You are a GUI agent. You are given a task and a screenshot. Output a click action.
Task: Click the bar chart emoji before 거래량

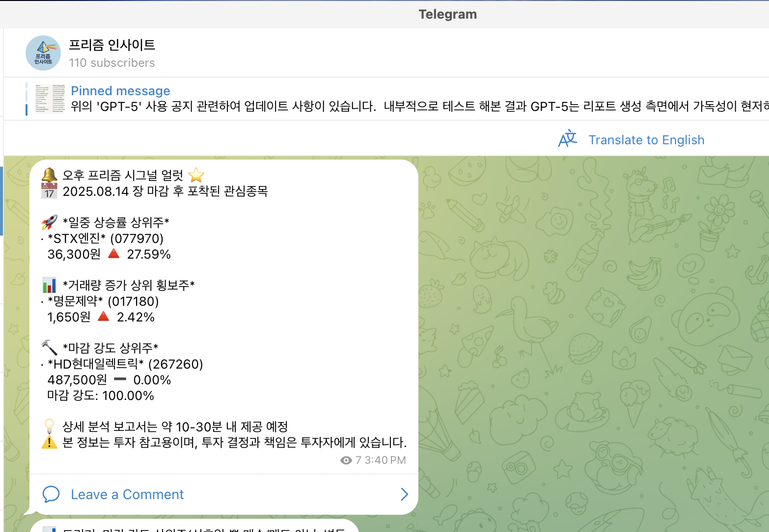click(49, 285)
